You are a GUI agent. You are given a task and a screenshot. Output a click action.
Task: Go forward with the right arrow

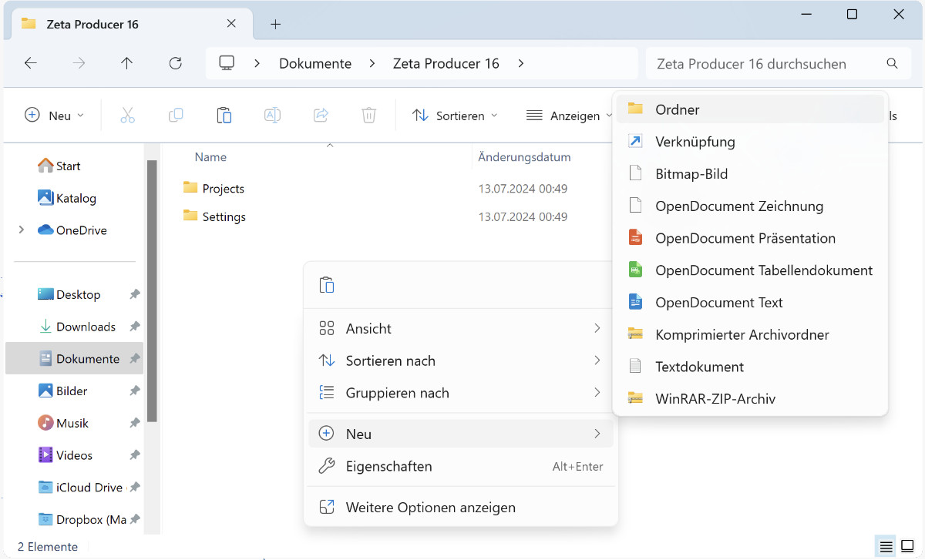click(79, 63)
